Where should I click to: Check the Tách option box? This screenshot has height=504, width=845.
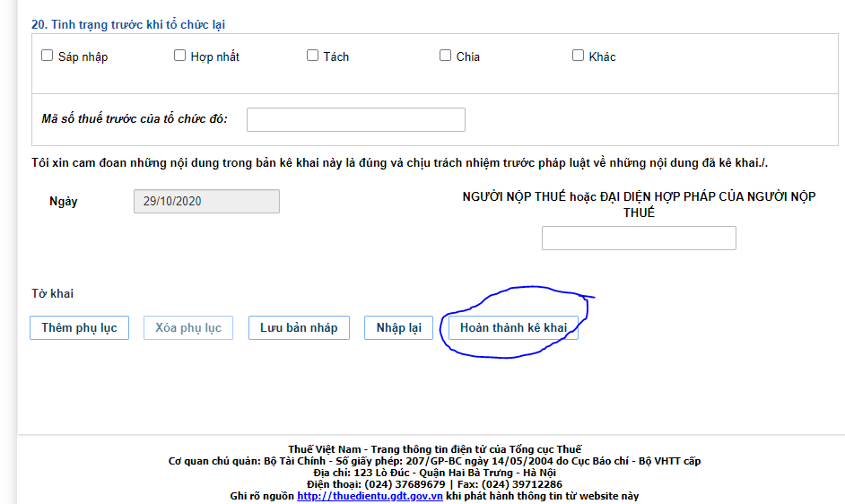[312, 56]
